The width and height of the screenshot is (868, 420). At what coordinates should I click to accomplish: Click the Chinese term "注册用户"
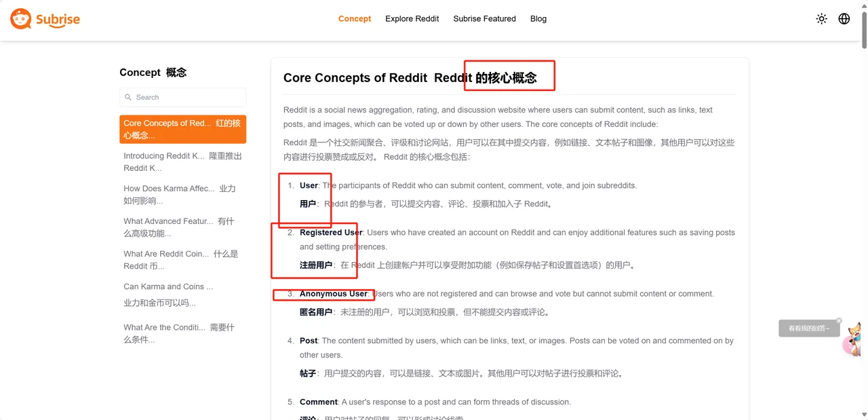[x=316, y=265]
